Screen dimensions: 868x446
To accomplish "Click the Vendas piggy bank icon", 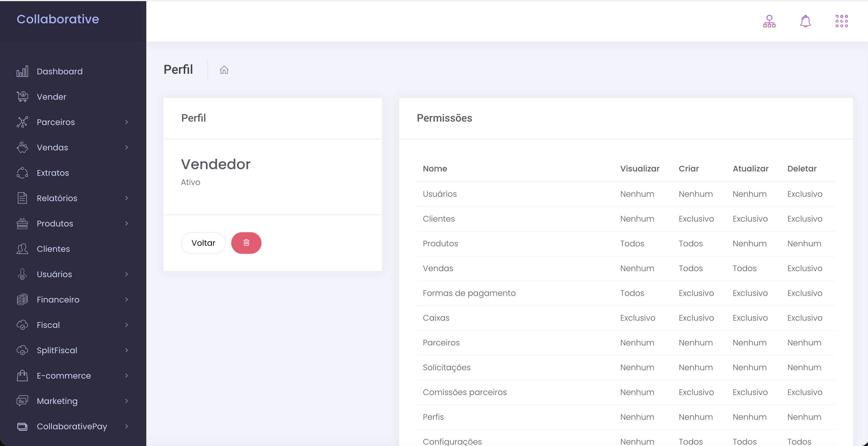I will coord(22,147).
